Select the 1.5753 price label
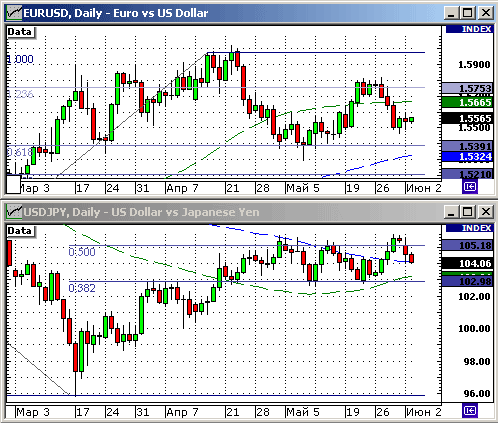The width and height of the screenshot is (498, 423). [467, 88]
